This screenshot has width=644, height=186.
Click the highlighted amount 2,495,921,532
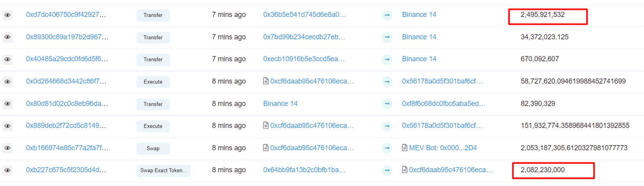[542, 15]
